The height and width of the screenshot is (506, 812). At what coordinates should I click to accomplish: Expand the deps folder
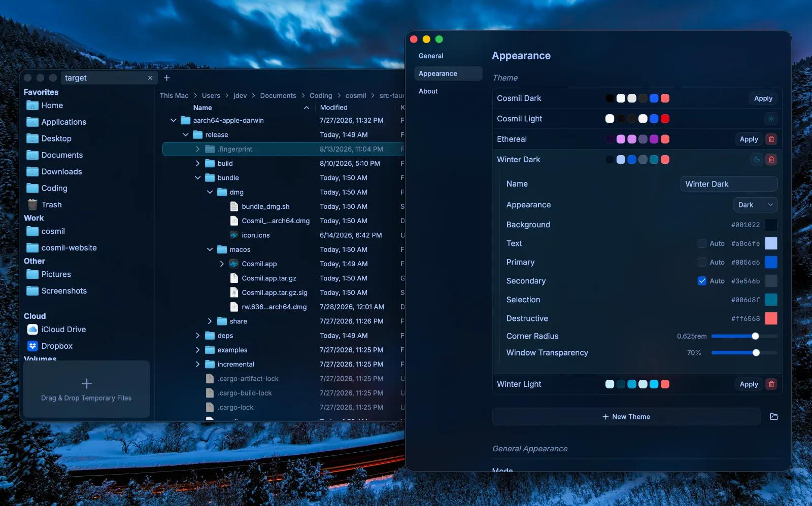coord(197,336)
